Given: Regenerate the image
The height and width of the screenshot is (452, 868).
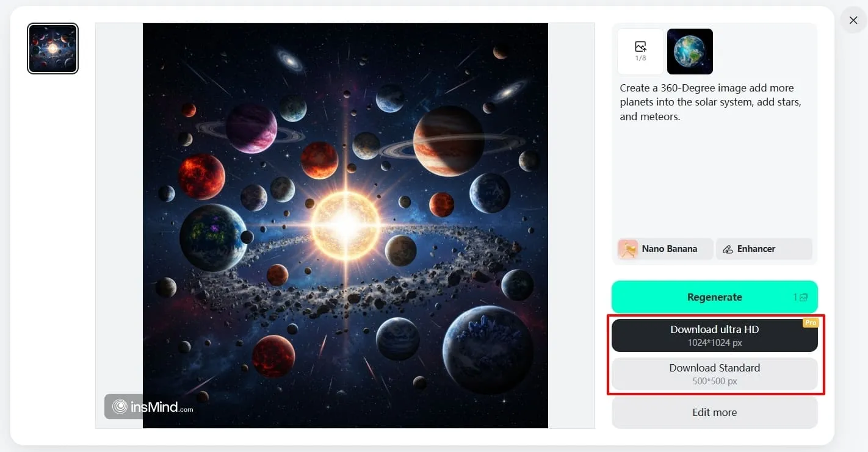Looking at the screenshot, I should point(714,297).
